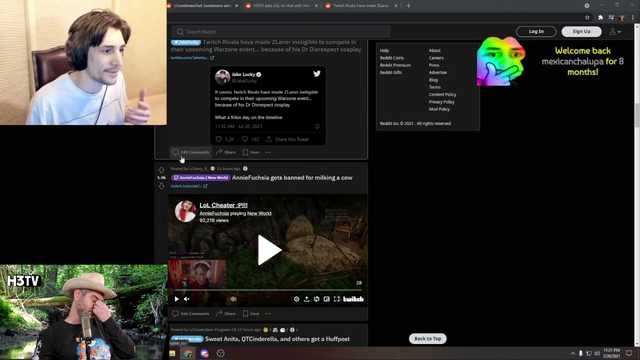This screenshot has height=360, width=640.
Task: Show hidden system tray icons
Action: pyautogui.click(x=573, y=353)
